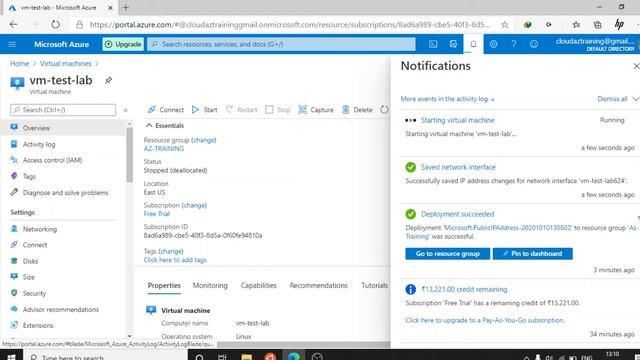Viewport: 640px width, 360px height.
Task: Go to Home breadcrumb
Action: tap(20, 64)
